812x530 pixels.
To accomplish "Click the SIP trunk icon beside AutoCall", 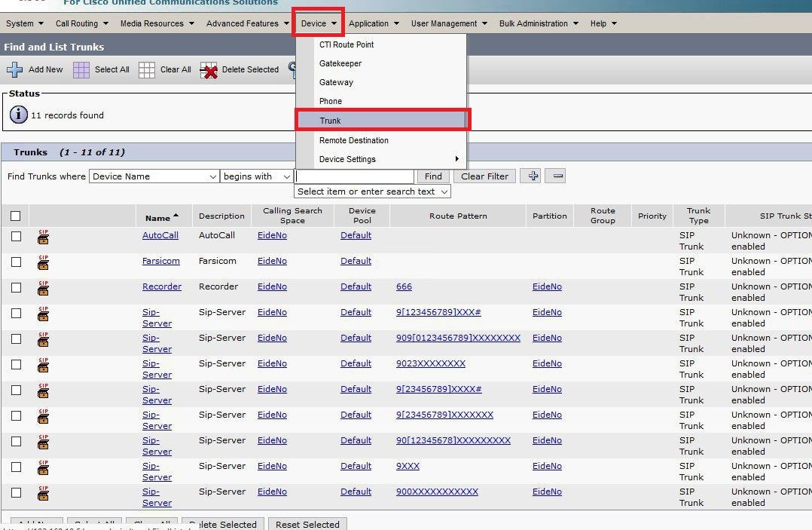I will pos(44,237).
